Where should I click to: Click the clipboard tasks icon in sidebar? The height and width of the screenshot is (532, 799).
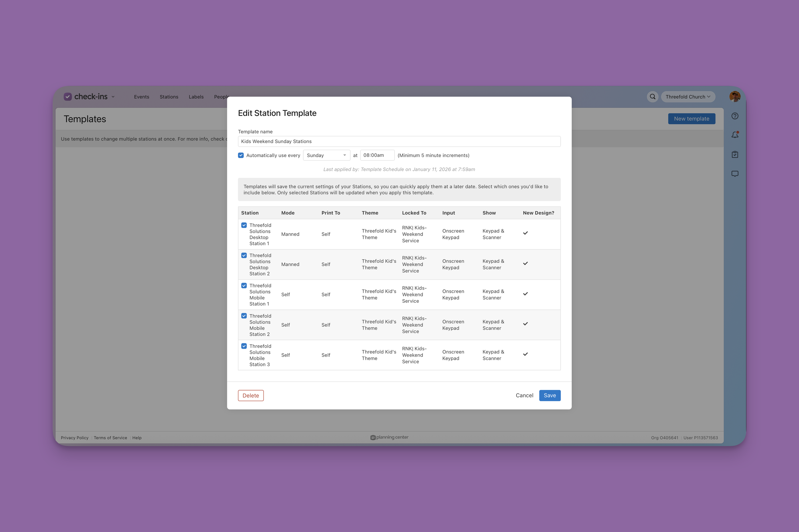[x=735, y=154]
